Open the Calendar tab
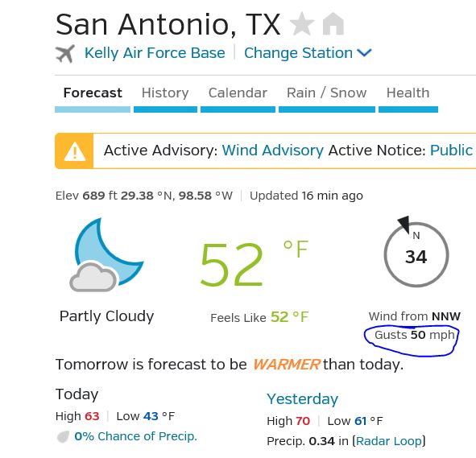 [238, 93]
